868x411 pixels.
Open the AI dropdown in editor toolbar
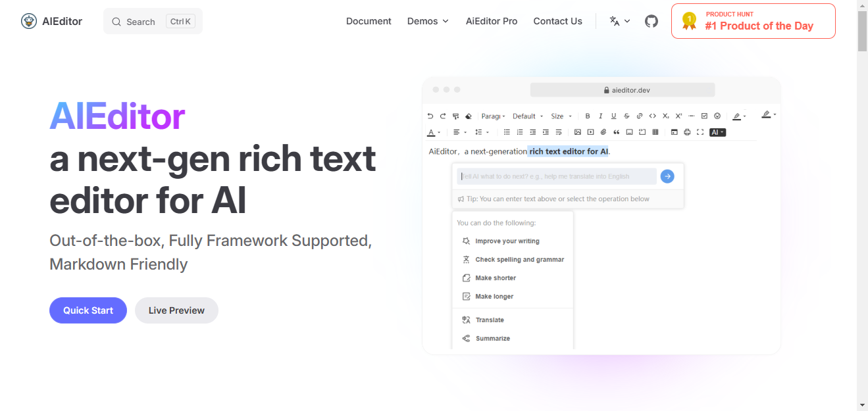click(x=717, y=132)
